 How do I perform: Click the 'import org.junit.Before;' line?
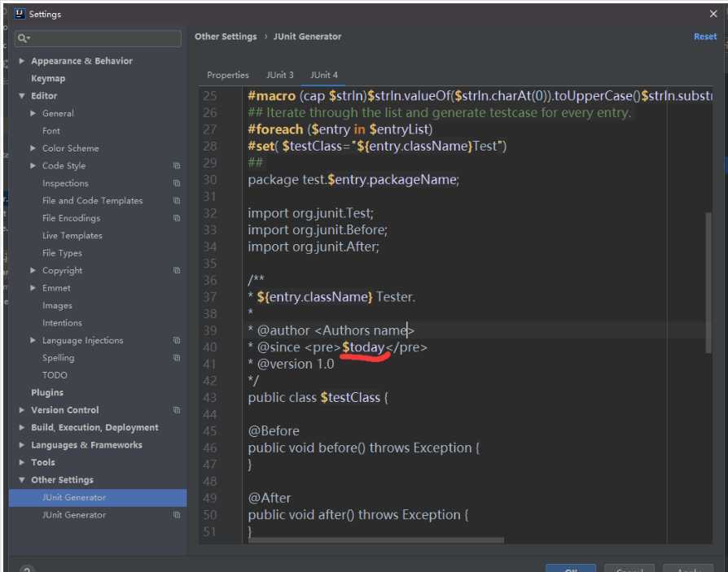pyautogui.click(x=318, y=229)
